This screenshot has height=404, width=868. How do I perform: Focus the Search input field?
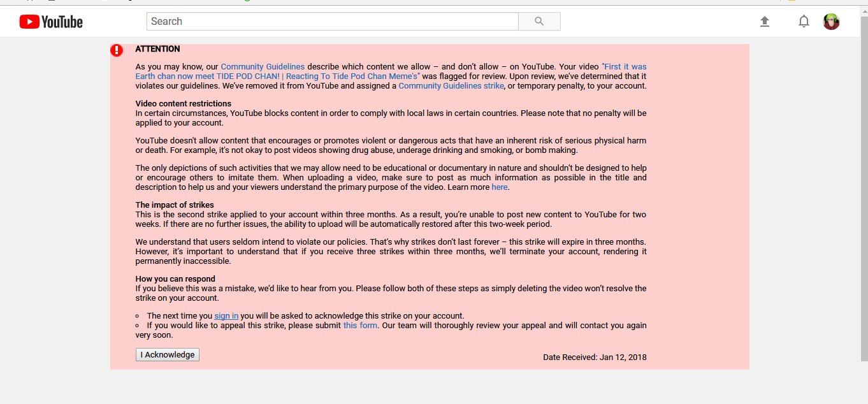point(333,21)
